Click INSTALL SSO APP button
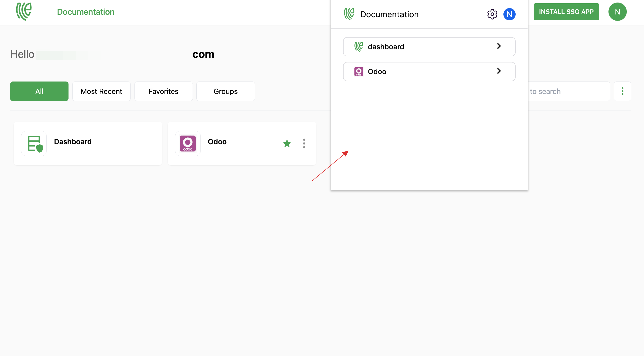This screenshot has height=356, width=644. 566,12
